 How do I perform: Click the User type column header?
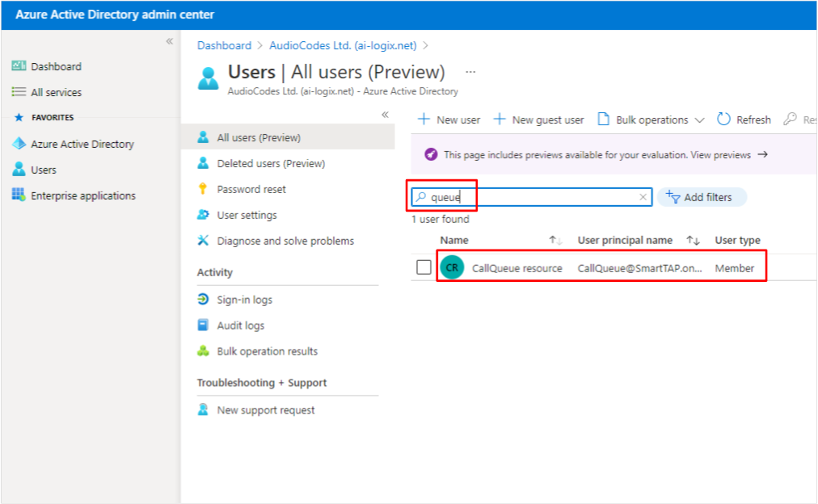[x=737, y=240]
